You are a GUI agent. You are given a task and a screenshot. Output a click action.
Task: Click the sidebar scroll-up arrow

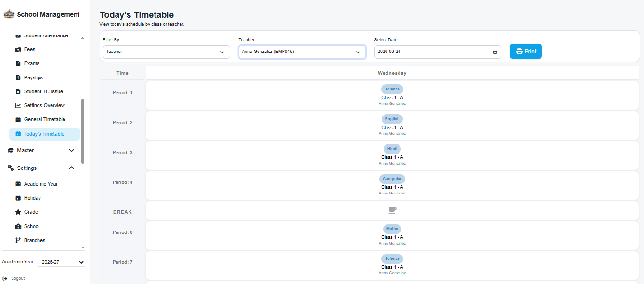pyautogui.click(x=83, y=38)
